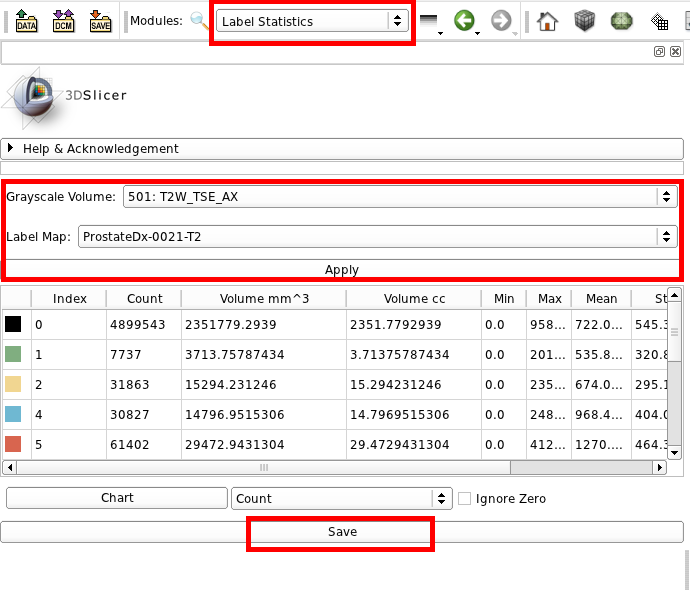Click the Volume mm^3 column header
This screenshot has width=690, height=604.
[264, 299]
